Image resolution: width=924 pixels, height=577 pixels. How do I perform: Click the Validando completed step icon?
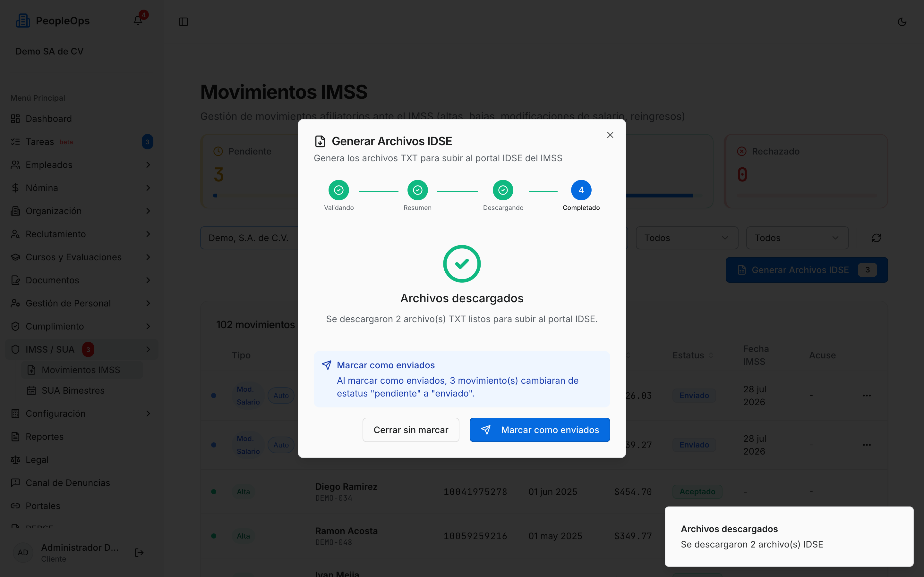(339, 190)
